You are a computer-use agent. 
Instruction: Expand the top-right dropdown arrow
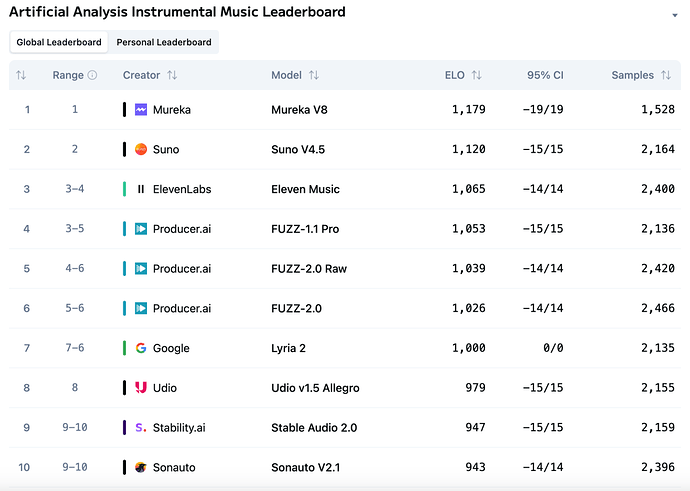click(674, 16)
